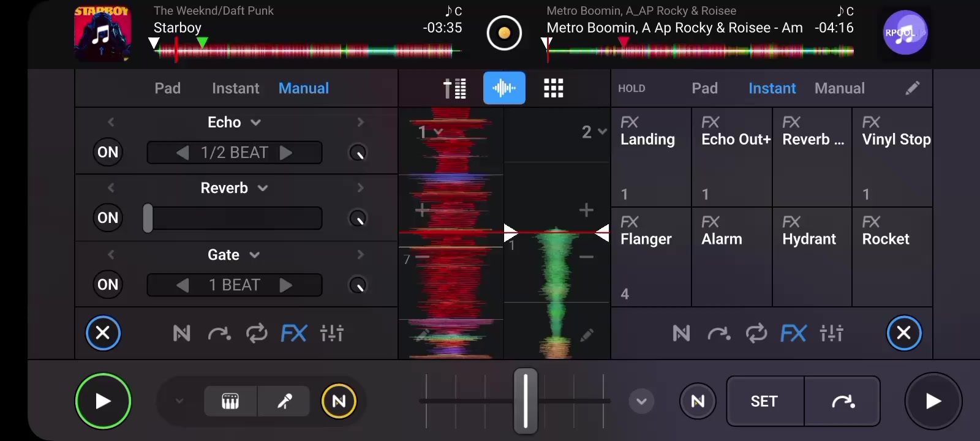
Task: Increase the 1/2 BEAT echo value
Action: [x=286, y=153]
